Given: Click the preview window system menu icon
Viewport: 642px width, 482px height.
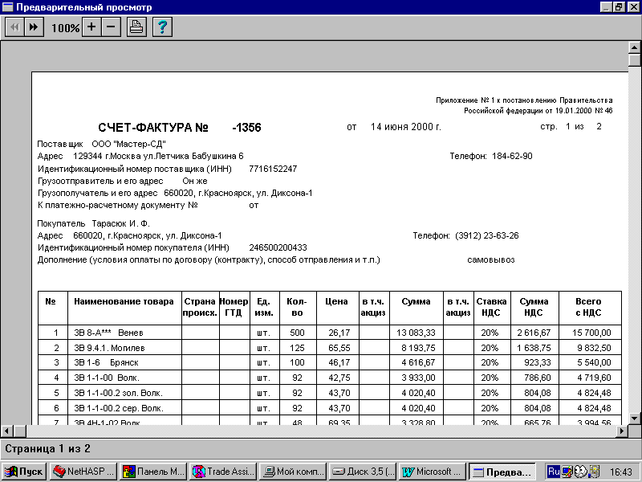Looking at the screenshot, I should [x=7, y=7].
